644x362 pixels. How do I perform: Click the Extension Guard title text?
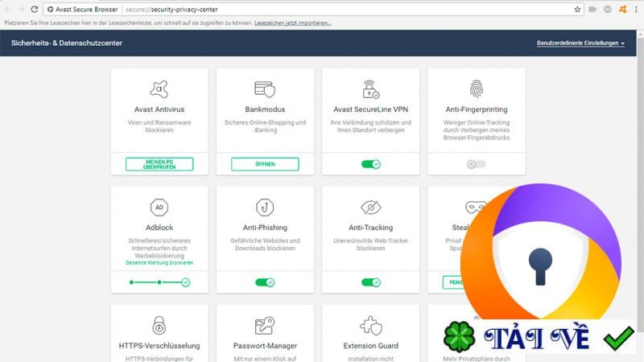point(371,346)
